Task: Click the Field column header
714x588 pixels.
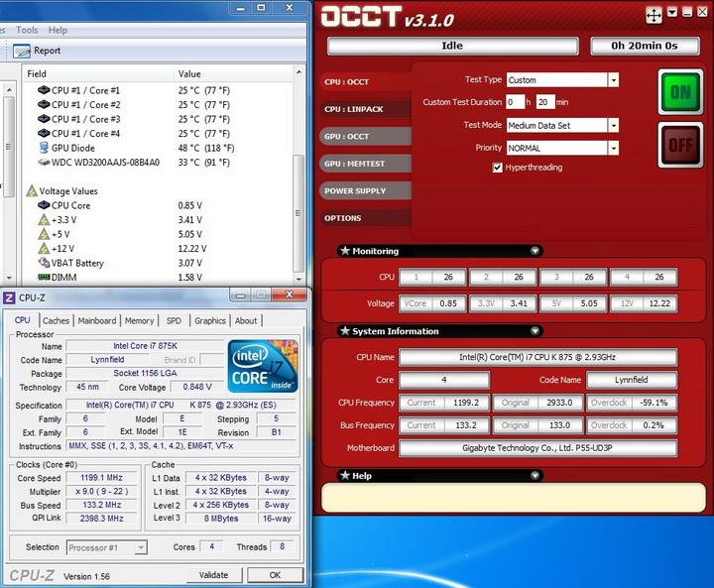Action: click(97, 73)
